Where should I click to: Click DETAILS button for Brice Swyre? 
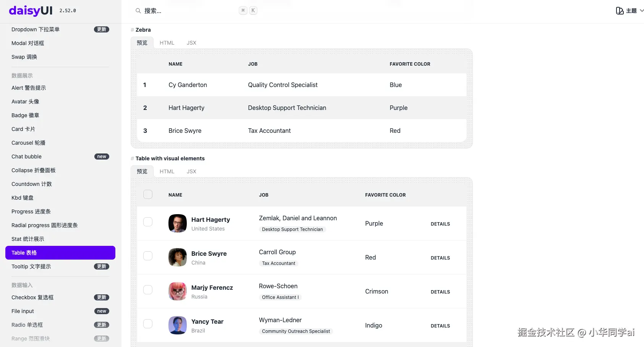click(x=440, y=258)
